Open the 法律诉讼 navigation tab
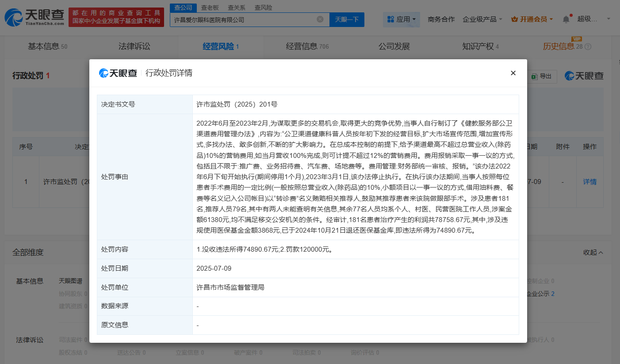 pyautogui.click(x=134, y=46)
